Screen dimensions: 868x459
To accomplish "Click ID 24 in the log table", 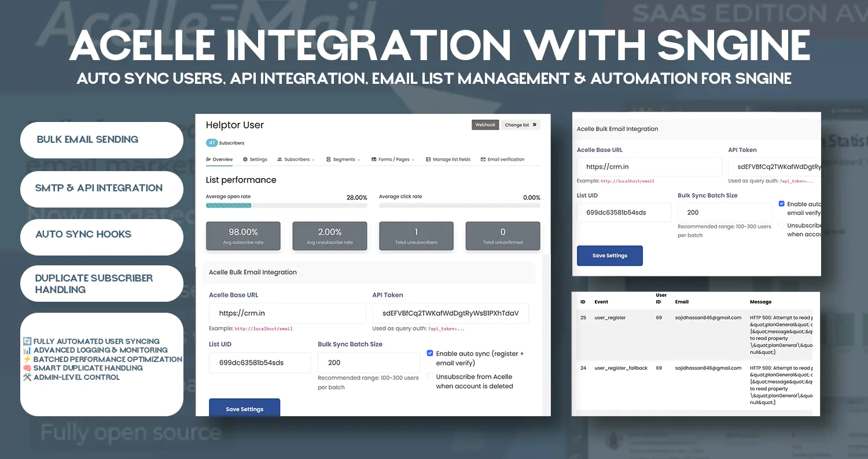I will point(583,368).
